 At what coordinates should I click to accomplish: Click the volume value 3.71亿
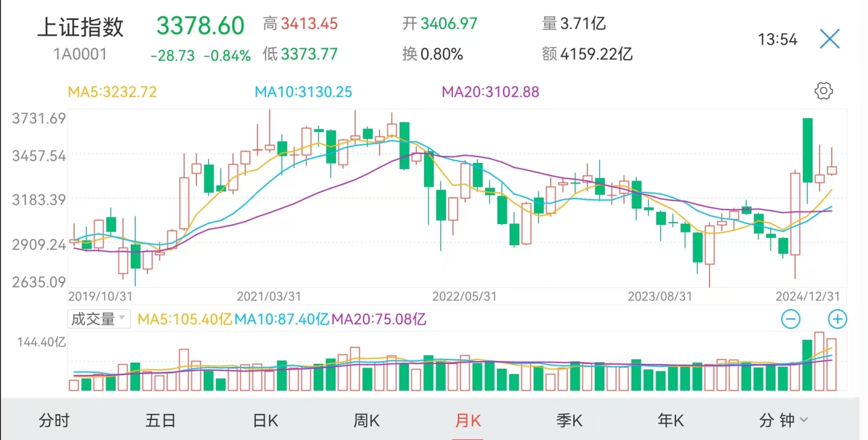coord(583,24)
